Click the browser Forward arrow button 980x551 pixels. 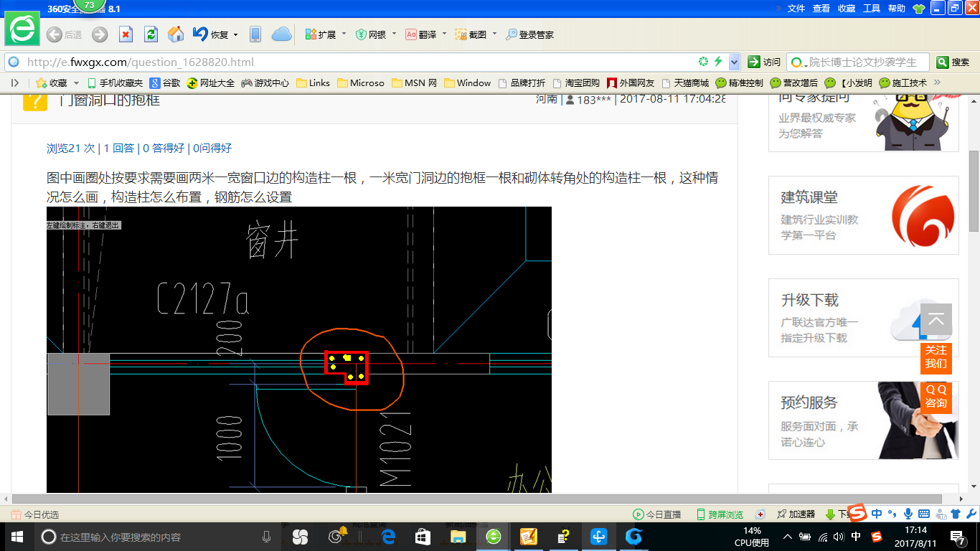[x=99, y=34]
